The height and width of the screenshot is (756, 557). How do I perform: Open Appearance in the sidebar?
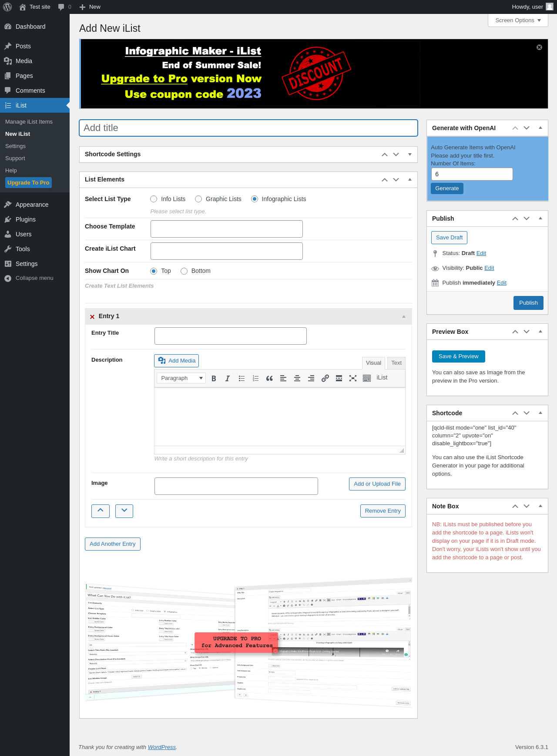[x=35, y=205]
